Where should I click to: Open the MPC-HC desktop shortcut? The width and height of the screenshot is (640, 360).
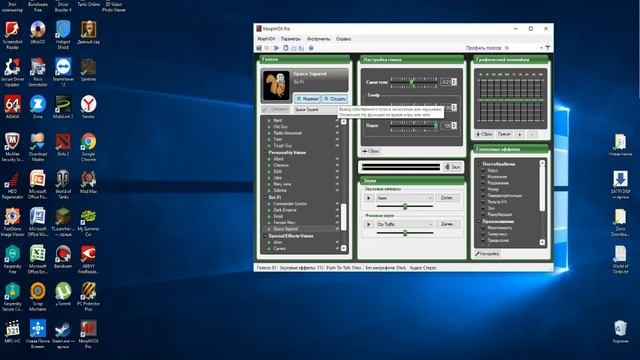click(12, 331)
